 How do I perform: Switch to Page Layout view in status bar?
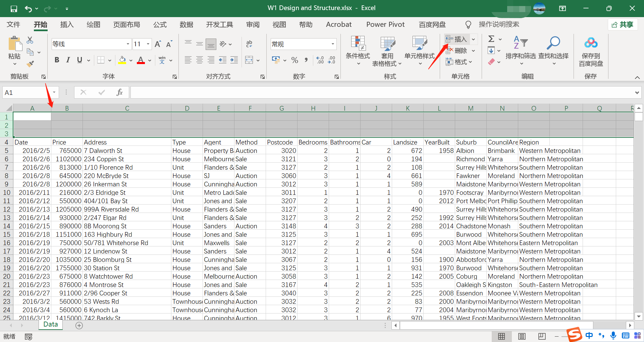[522, 336]
